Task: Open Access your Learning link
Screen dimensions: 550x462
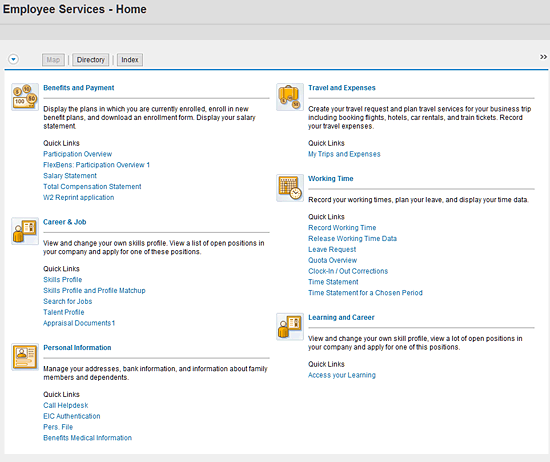Action: pyautogui.click(x=342, y=375)
